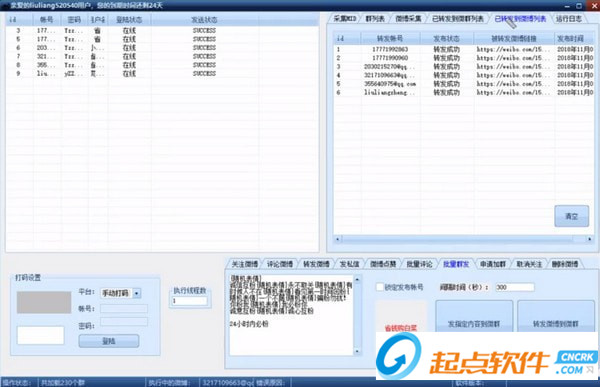The image size is (600, 387).
Task: Open the 删除微博 tab
Action: pos(565,264)
